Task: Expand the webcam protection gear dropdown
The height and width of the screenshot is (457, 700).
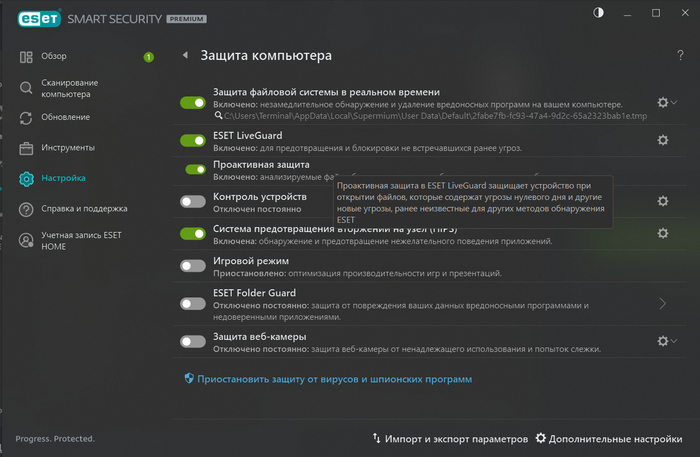Action: [667, 341]
